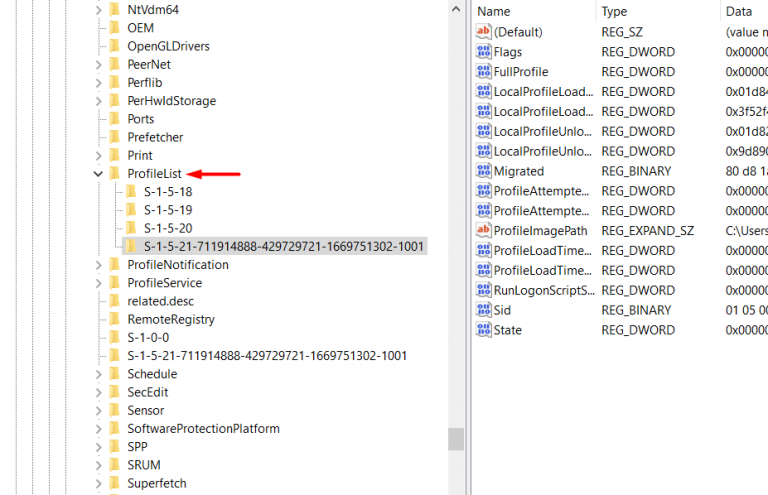
Task: Select the FullProfile value name
Action: 521,72
